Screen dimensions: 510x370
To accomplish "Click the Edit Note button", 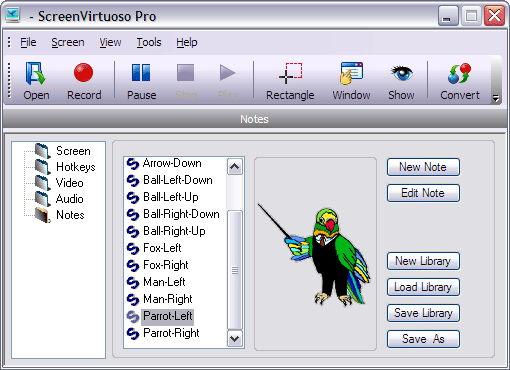I will tap(423, 193).
